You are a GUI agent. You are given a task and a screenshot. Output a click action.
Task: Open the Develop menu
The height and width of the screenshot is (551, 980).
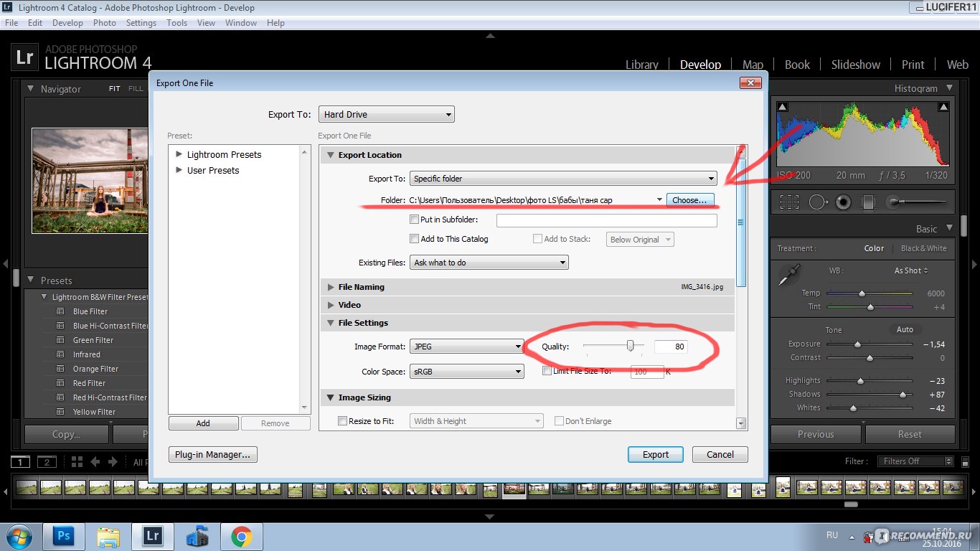coord(67,23)
